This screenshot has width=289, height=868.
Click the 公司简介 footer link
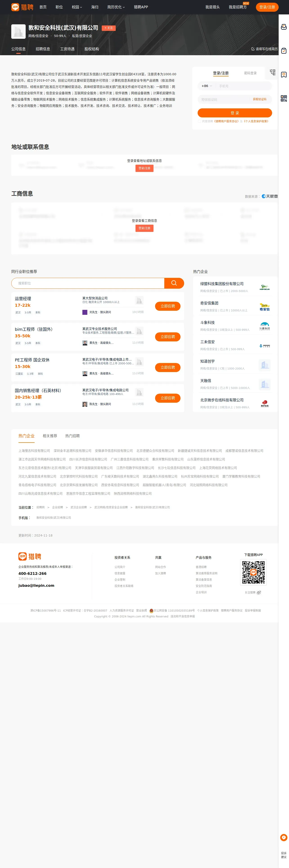tap(120, 567)
